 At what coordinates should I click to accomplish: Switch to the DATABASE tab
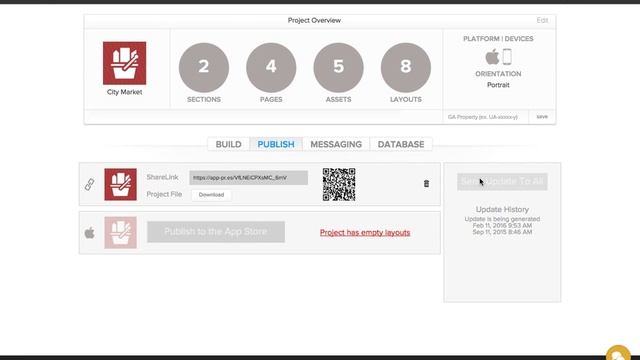[401, 144]
